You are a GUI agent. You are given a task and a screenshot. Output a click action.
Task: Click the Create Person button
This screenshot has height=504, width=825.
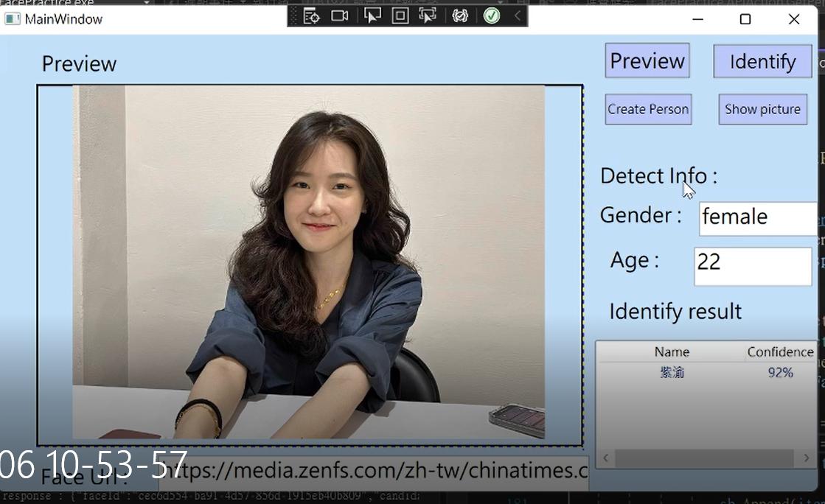[648, 108]
